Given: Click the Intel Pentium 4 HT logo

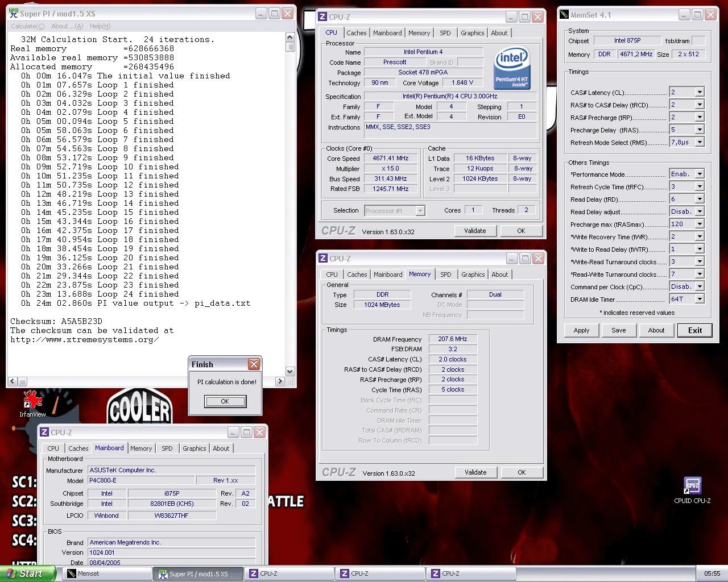Looking at the screenshot, I should tap(512, 67).
